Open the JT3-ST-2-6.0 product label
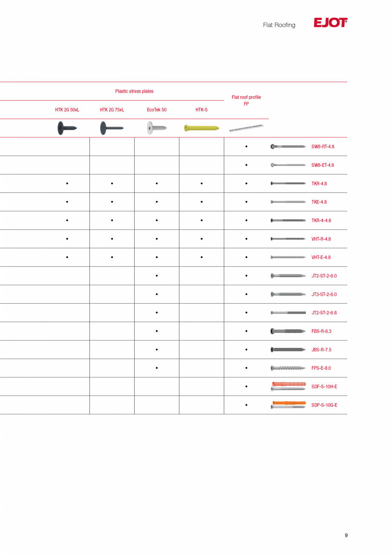This screenshot has height=555, width=392. [x=324, y=294]
